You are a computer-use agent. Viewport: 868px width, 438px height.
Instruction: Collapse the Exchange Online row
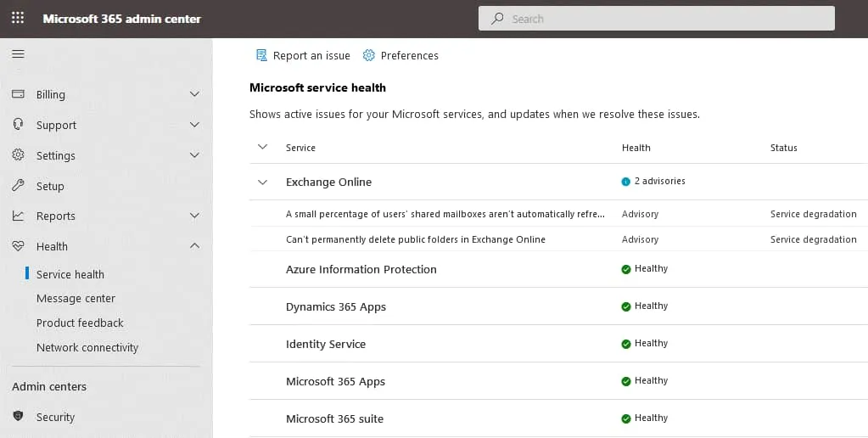pos(262,182)
